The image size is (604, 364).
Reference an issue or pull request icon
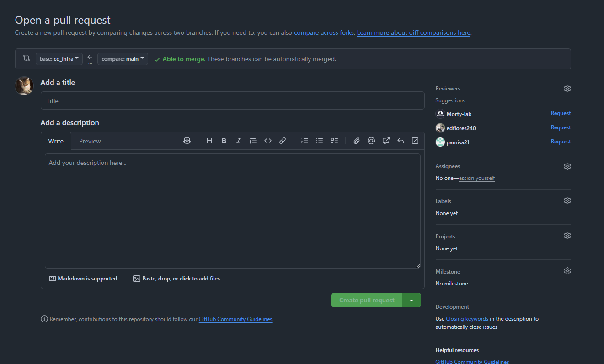click(386, 141)
